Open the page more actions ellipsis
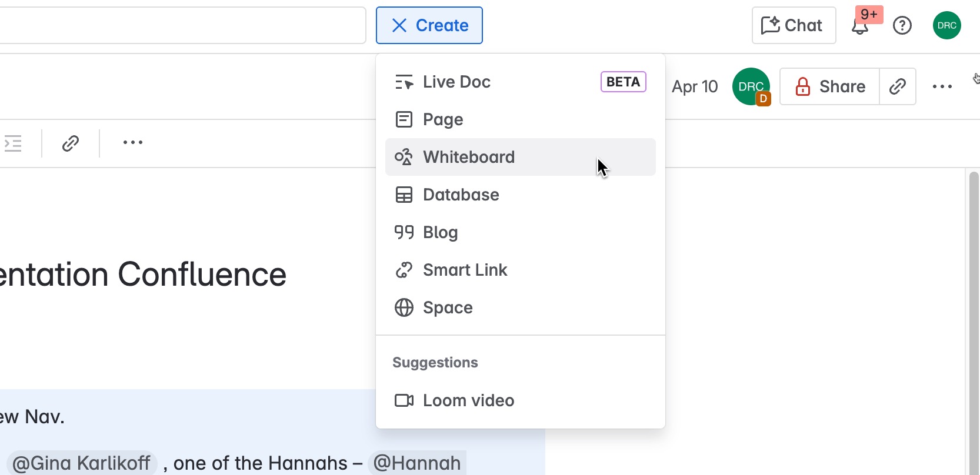This screenshot has height=475, width=980. [x=942, y=87]
